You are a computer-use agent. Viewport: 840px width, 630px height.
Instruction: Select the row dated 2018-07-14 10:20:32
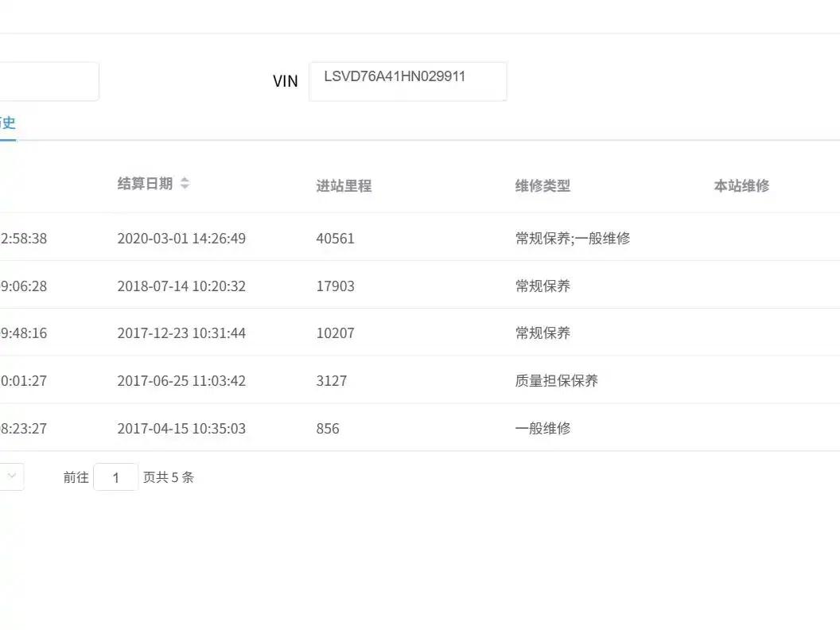420,285
